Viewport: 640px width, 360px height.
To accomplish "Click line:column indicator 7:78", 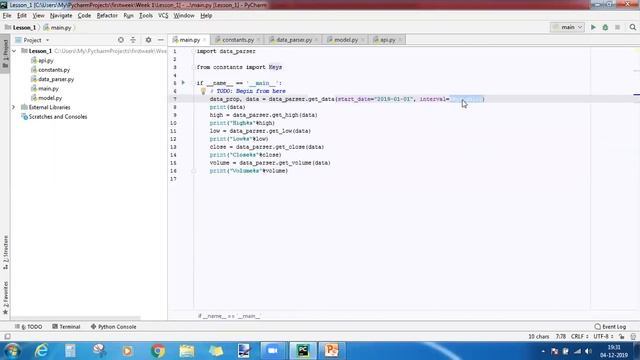I will point(560,337).
